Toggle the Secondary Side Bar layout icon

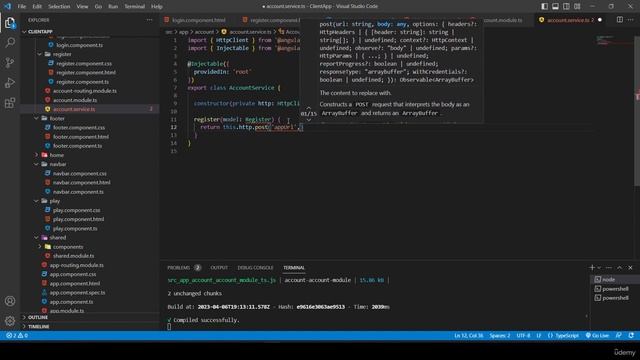coord(566,6)
